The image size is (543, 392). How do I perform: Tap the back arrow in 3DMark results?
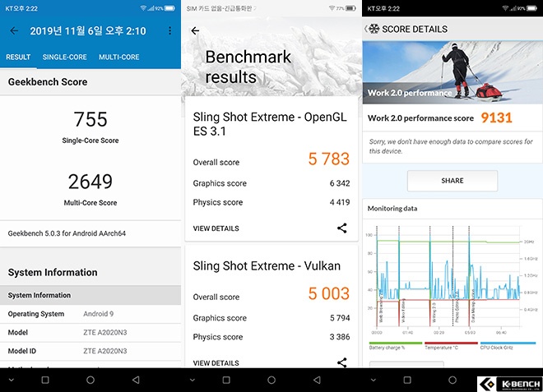pos(195,30)
